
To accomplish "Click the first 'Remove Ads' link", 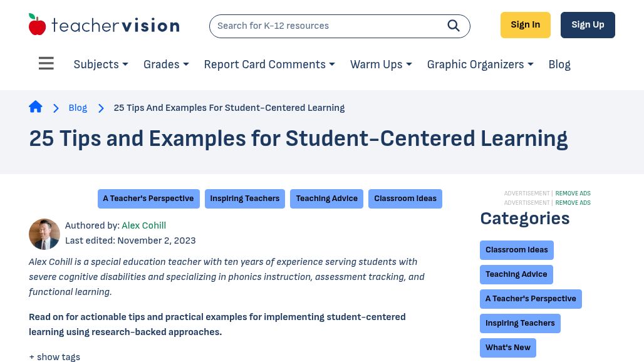I will pyautogui.click(x=573, y=194).
